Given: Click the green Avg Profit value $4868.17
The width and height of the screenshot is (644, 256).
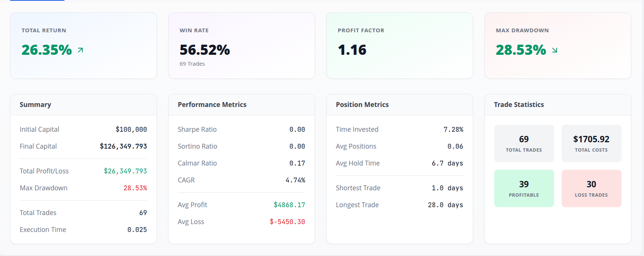Looking at the screenshot, I should point(289,205).
